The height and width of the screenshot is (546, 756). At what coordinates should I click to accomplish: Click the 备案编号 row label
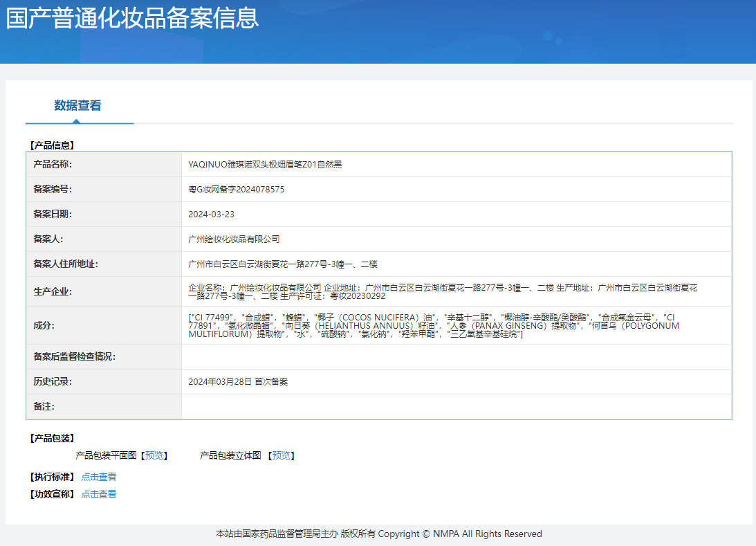tap(53, 190)
